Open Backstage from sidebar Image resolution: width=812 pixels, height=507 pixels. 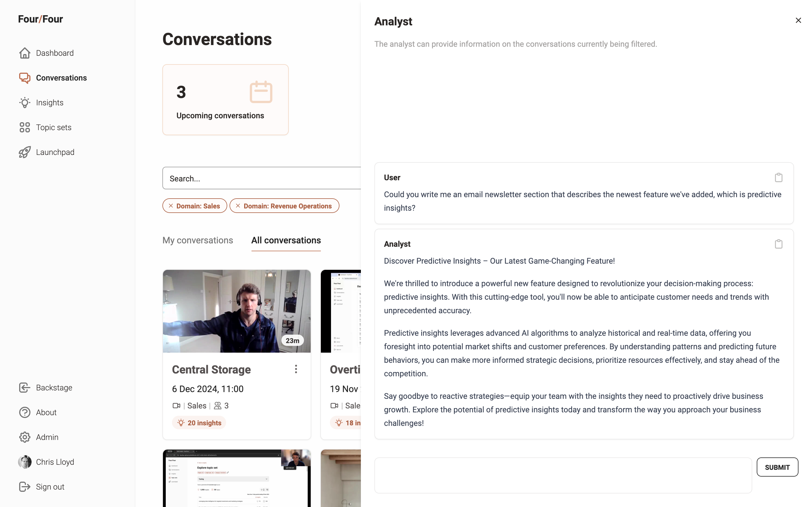click(x=54, y=388)
